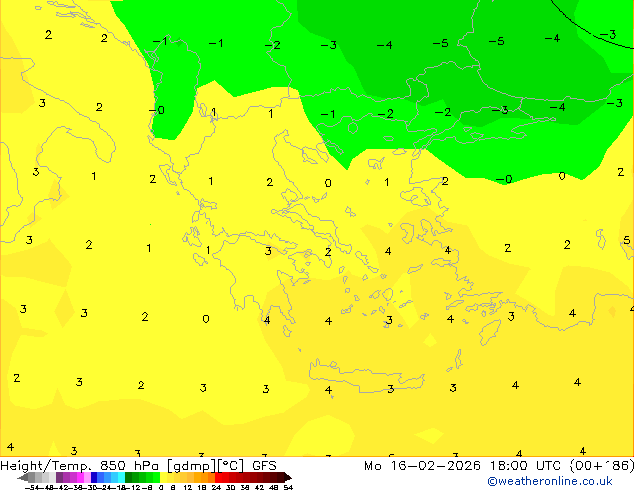634x490 pixels.
Task: Click the dark right arrow of colour scale
Action: 288,477
